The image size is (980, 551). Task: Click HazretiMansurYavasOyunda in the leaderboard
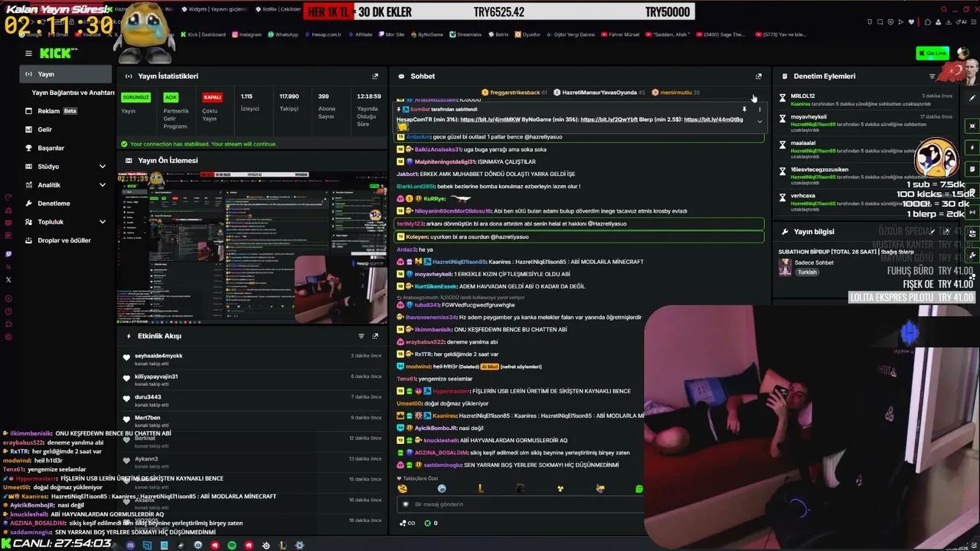point(599,93)
